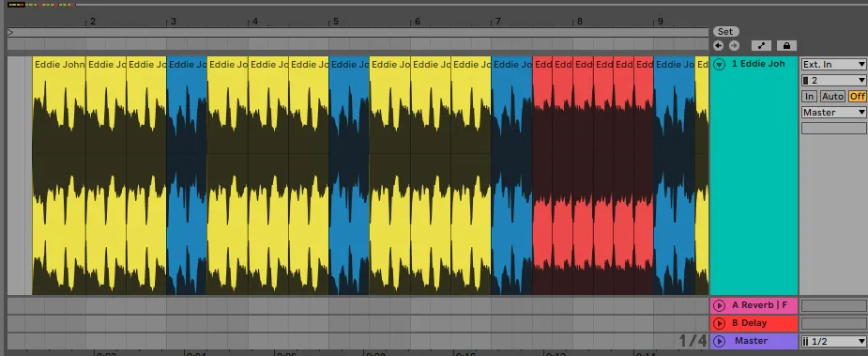
Task: Set monitoring to Auto
Action: point(832,97)
